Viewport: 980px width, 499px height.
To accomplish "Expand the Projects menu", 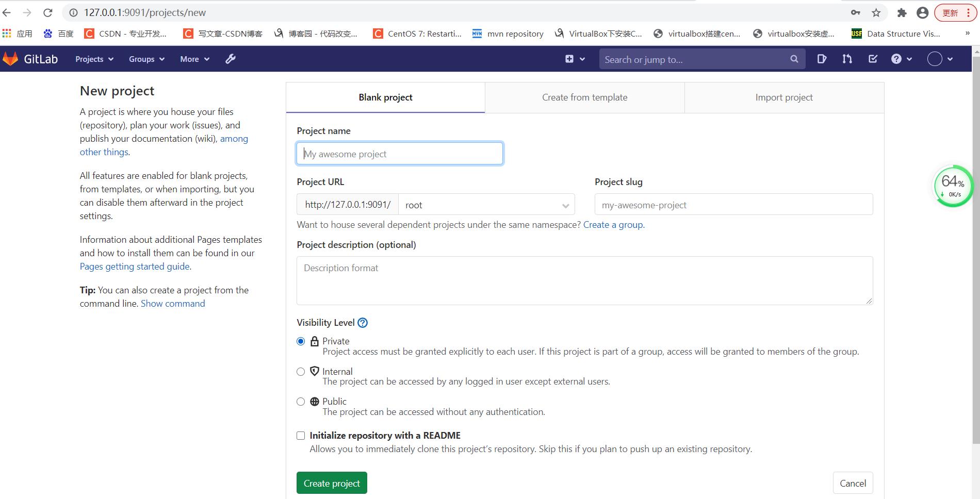I will pos(94,59).
